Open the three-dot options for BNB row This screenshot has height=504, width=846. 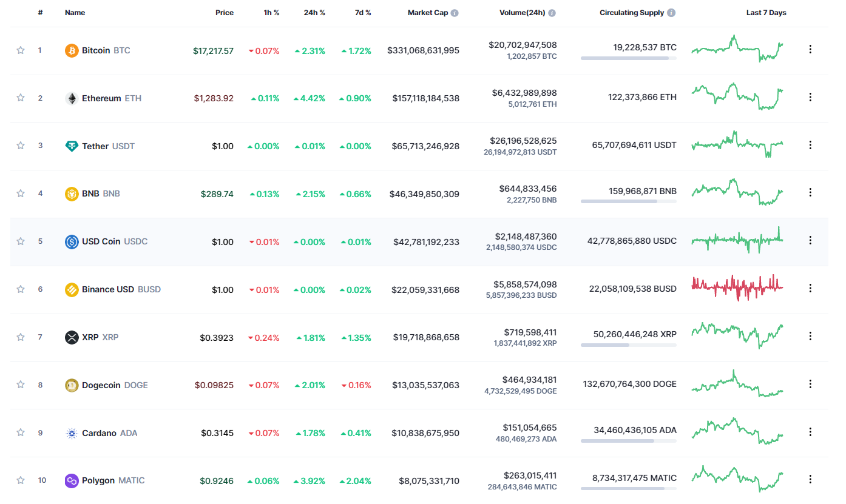click(810, 192)
